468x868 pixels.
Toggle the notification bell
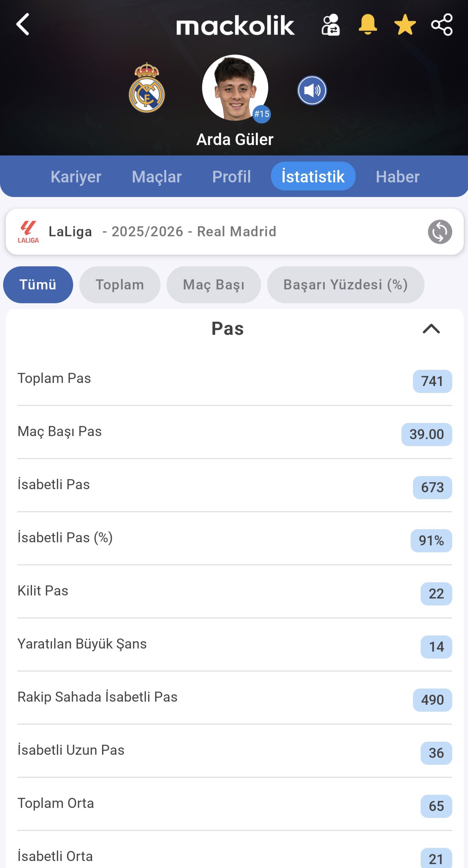pos(368,25)
